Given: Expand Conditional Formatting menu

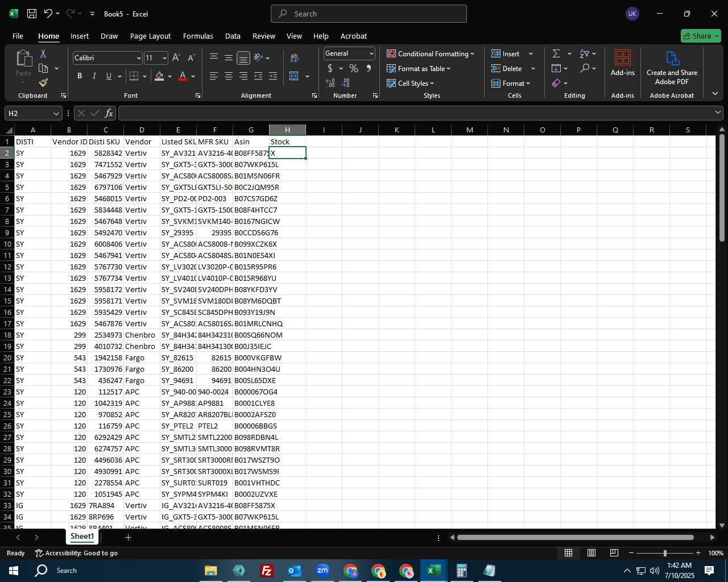Looking at the screenshot, I should pos(431,53).
